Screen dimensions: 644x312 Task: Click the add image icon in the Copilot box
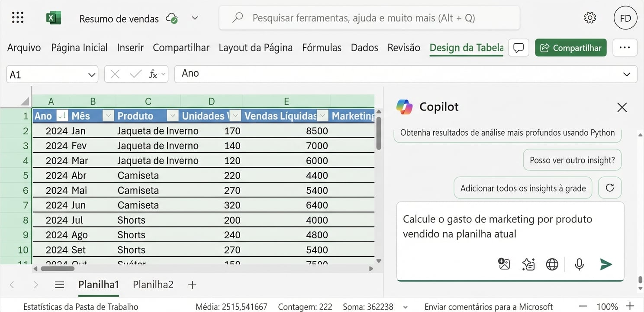coord(504,263)
